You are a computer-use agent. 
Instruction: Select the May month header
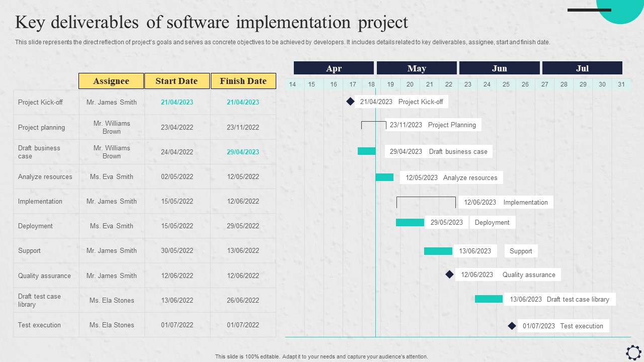point(417,68)
